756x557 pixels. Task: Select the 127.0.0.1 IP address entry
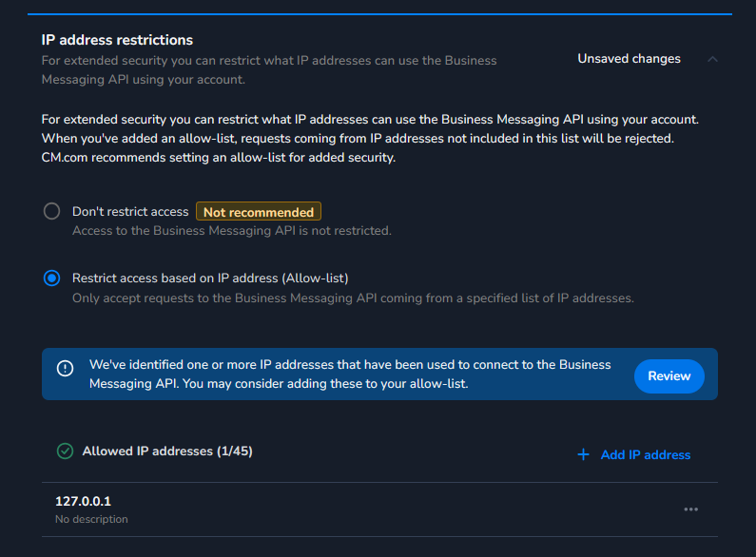84,501
